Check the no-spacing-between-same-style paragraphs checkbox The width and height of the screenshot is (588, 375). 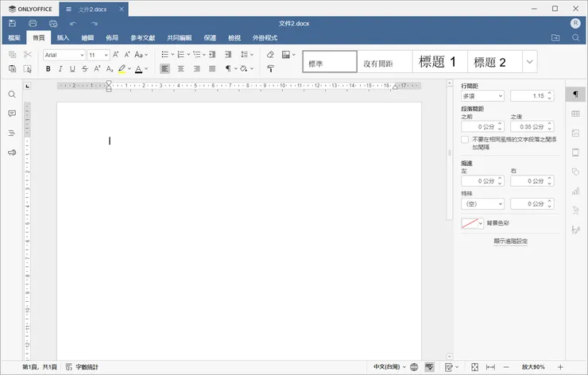click(465, 140)
